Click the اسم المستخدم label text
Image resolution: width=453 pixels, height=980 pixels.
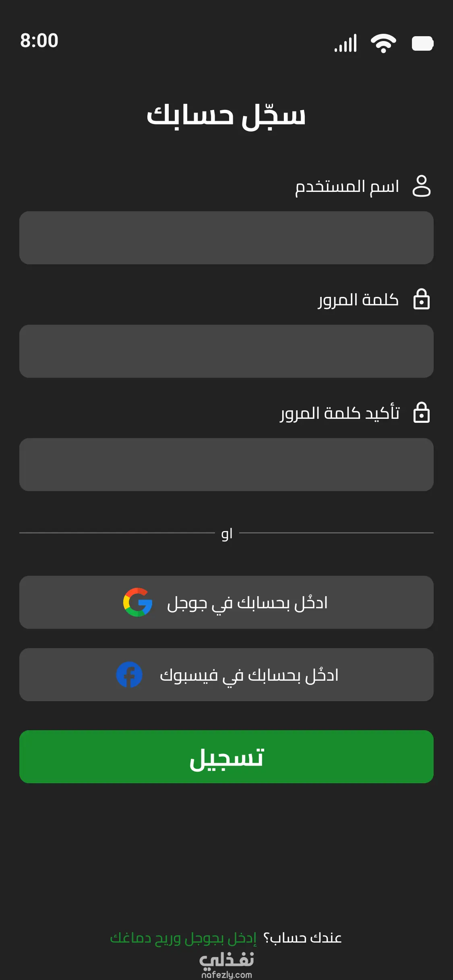(x=347, y=187)
